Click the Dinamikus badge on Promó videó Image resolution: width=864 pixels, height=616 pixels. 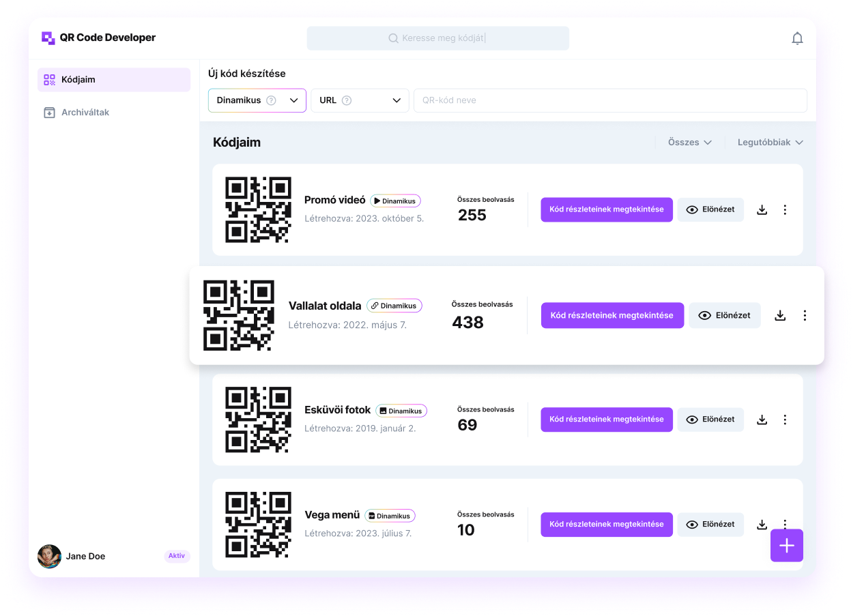point(396,201)
